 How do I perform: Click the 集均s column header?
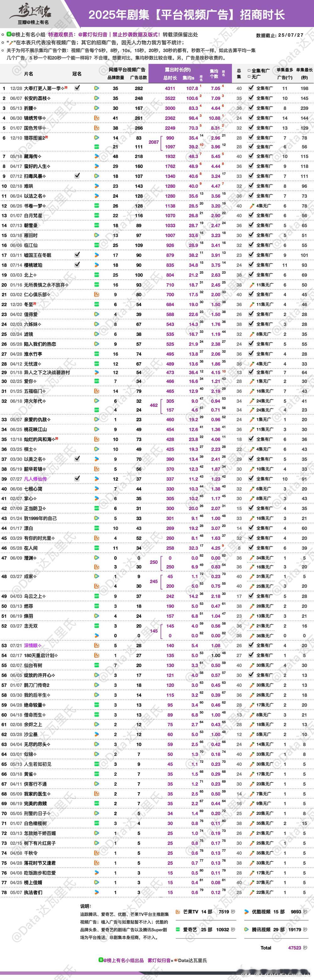[189, 78]
